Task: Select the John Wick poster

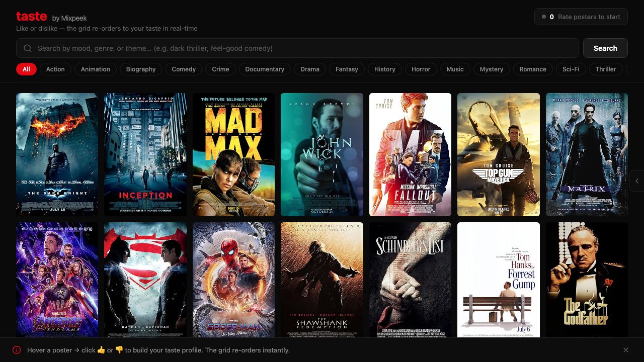Action: pos(322,154)
